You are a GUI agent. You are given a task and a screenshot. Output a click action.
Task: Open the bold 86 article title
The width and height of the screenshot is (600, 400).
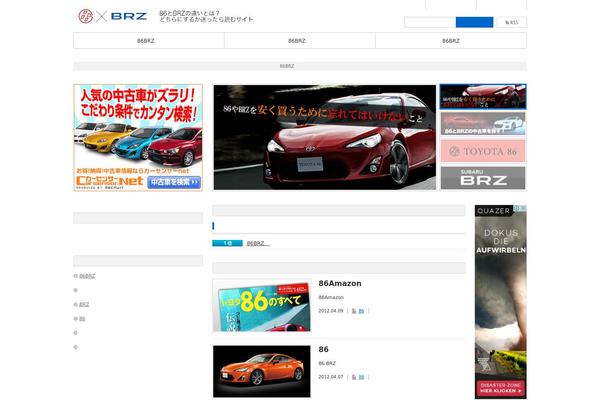click(x=323, y=349)
